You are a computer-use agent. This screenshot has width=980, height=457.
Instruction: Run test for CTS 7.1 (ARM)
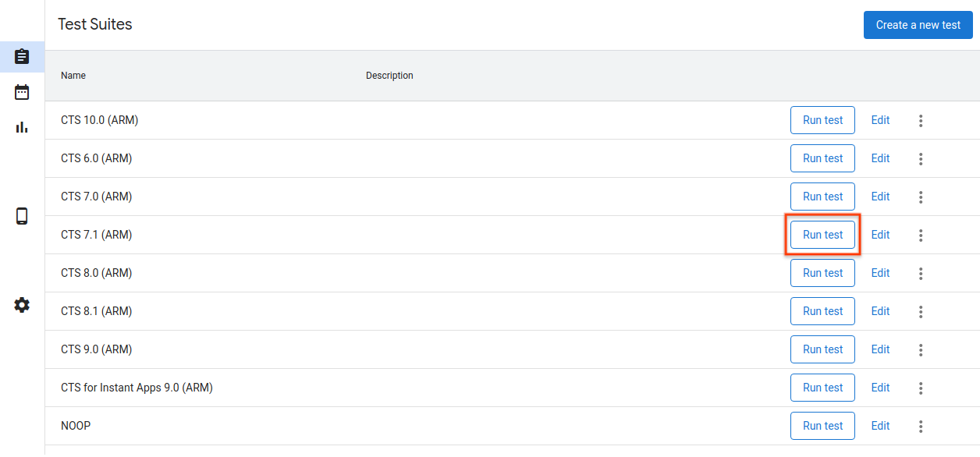pos(822,235)
